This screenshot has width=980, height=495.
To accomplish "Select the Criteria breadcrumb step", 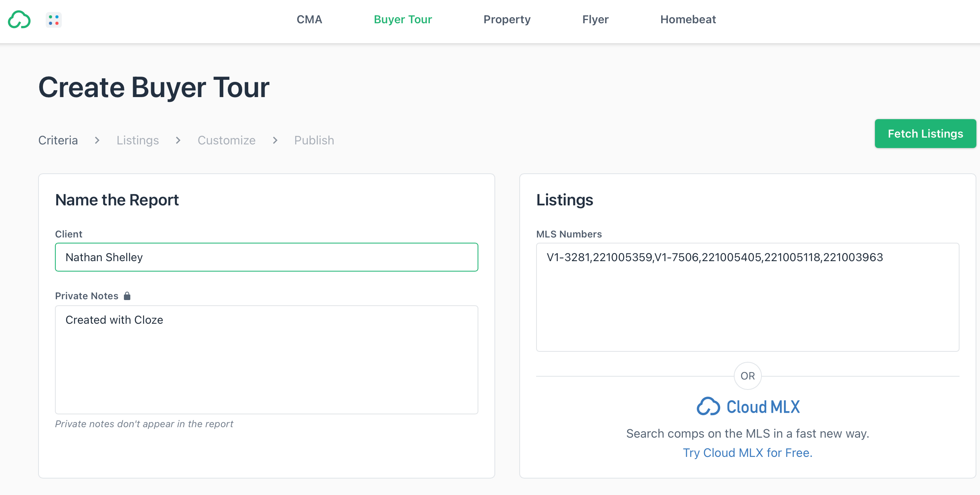I will tap(58, 140).
